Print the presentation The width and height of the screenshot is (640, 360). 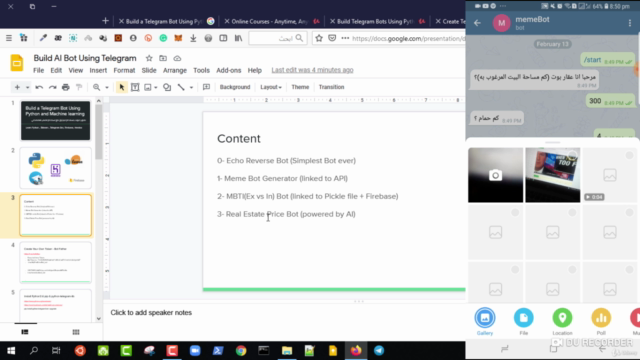pos(66,87)
